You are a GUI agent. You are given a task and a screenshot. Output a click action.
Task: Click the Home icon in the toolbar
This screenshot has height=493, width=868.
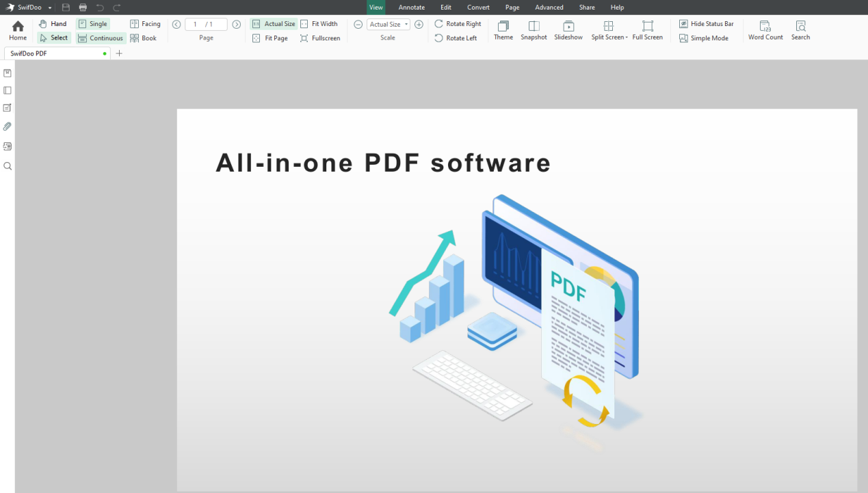pyautogui.click(x=18, y=30)
